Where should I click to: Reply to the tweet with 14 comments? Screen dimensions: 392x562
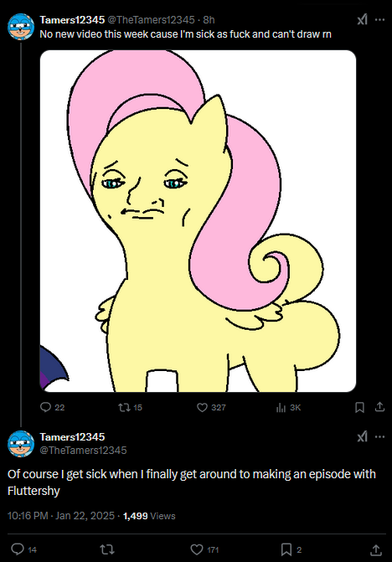click(18, 549)
